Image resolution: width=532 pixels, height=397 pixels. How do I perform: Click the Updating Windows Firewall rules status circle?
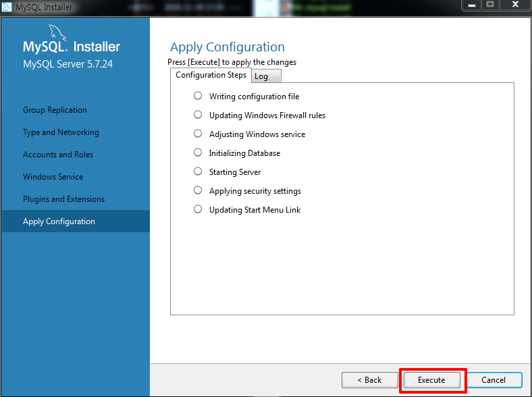point(198,115)
